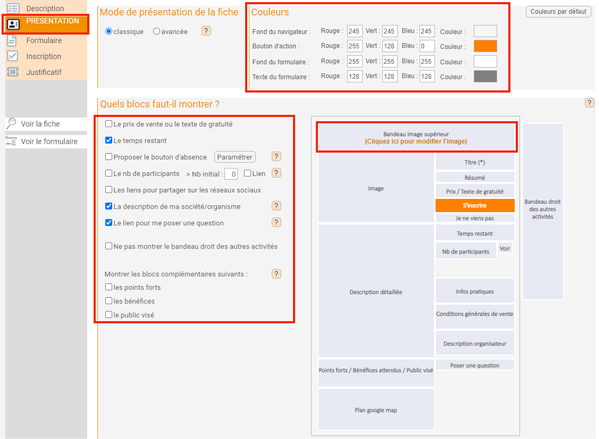
Task: Click Couleurs par défaut button
Action: click(558, 12)
